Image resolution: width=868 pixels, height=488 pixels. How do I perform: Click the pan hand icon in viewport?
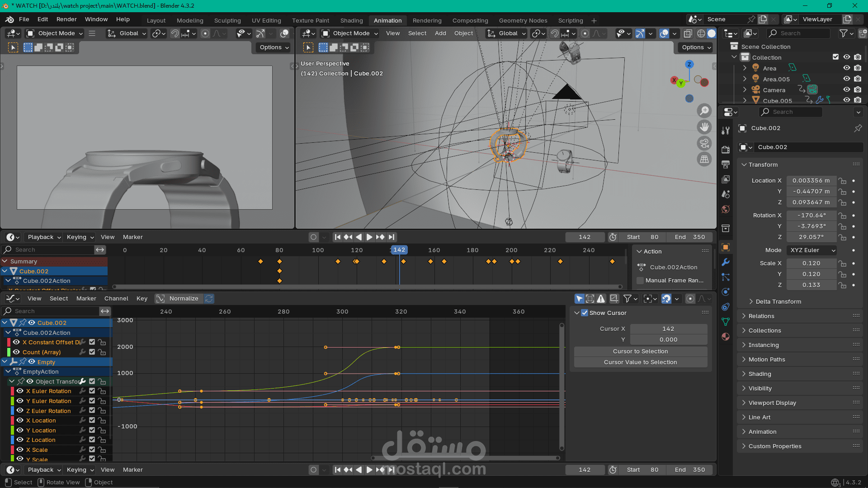(704, 127)
